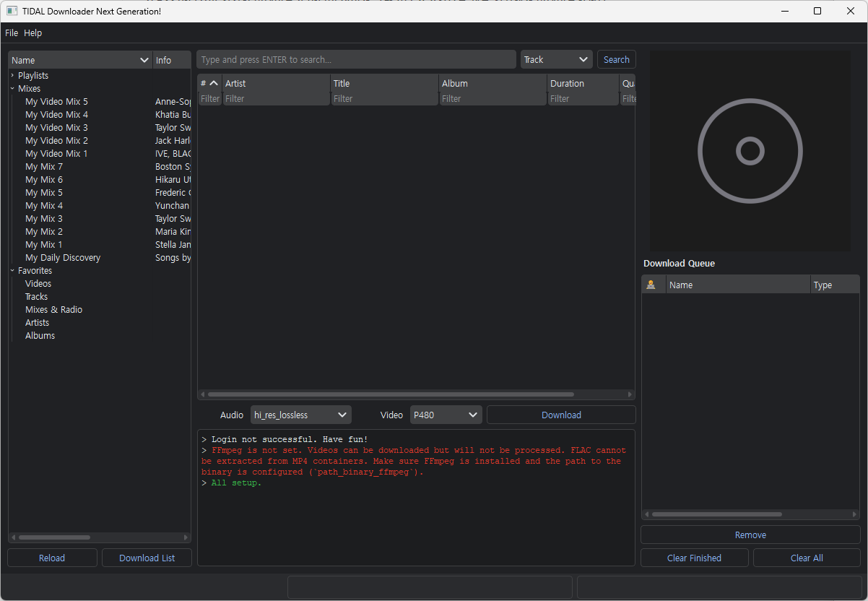The width and height of the screenshot is (868, 601).
Task: Click the Reload button
Action: [52, 558]
